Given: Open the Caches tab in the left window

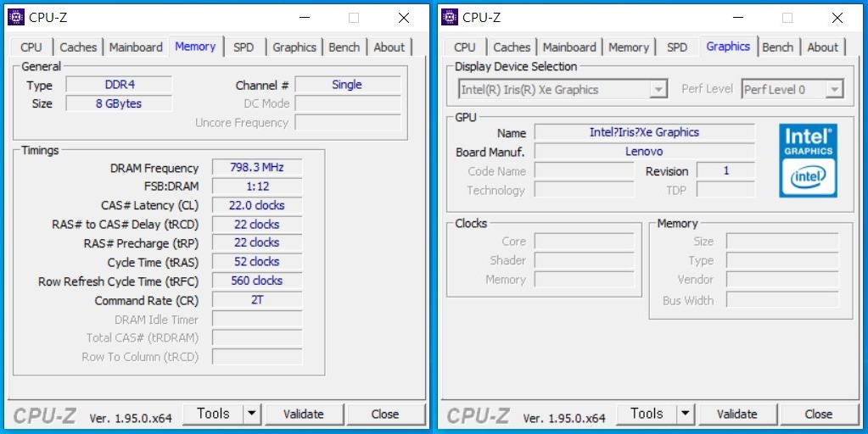Looking at the screenshot, I should pyautogui.click(x=78, y=47).
